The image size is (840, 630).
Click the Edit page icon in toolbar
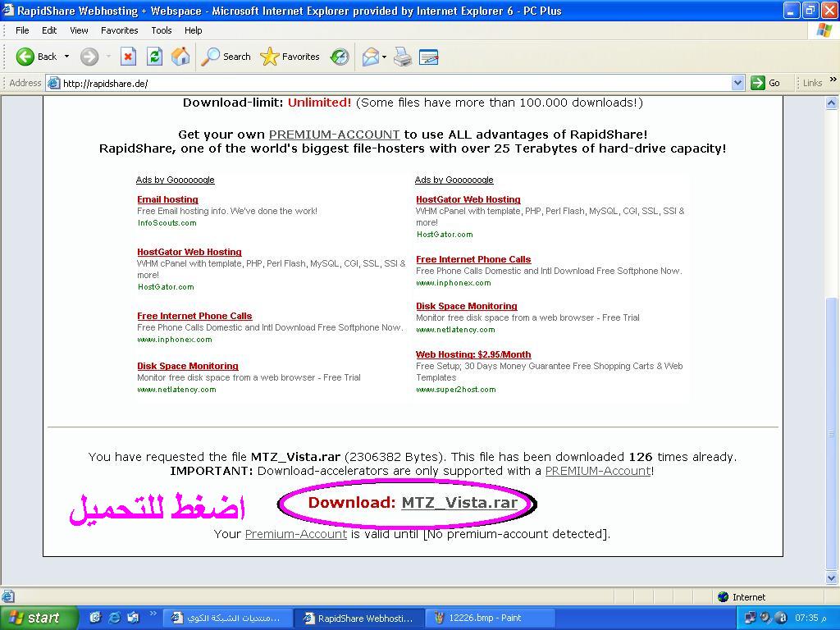click(428, 57)
